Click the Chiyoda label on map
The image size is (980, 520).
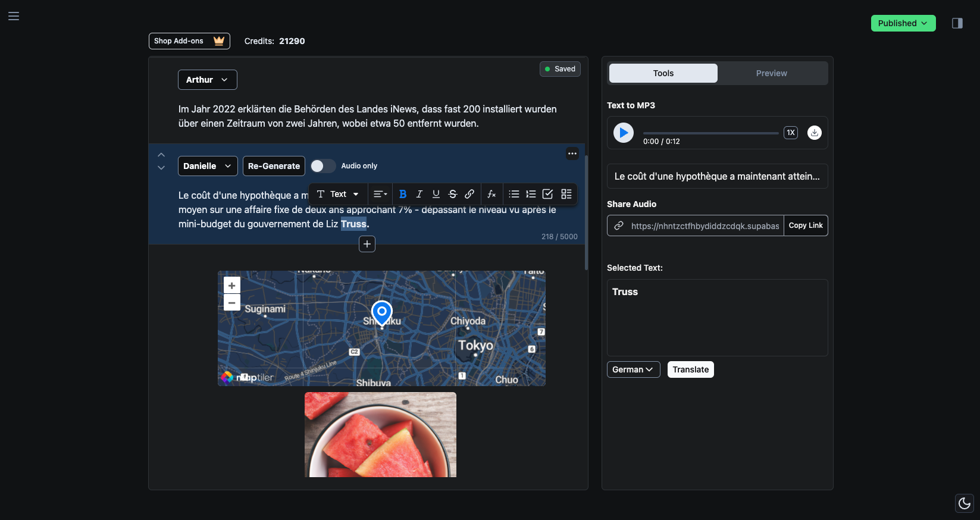click(x=468, y=321)
